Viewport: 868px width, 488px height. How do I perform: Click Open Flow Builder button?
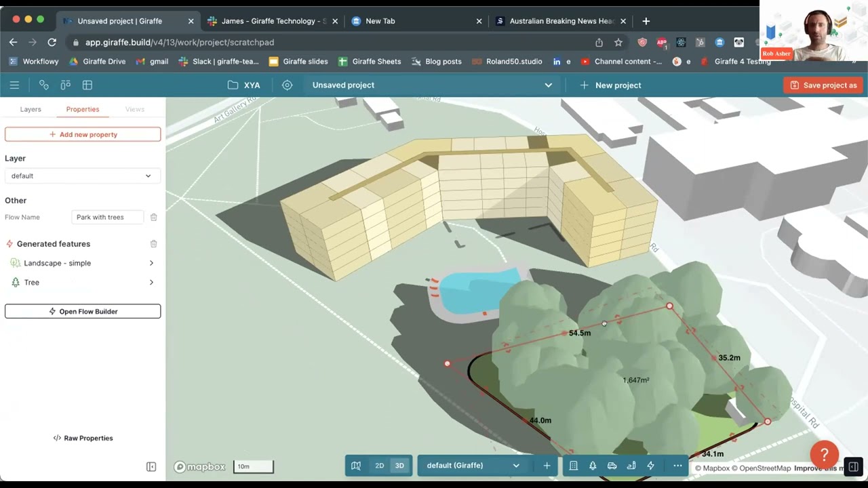pyautogui.click(x=83, y=311)
